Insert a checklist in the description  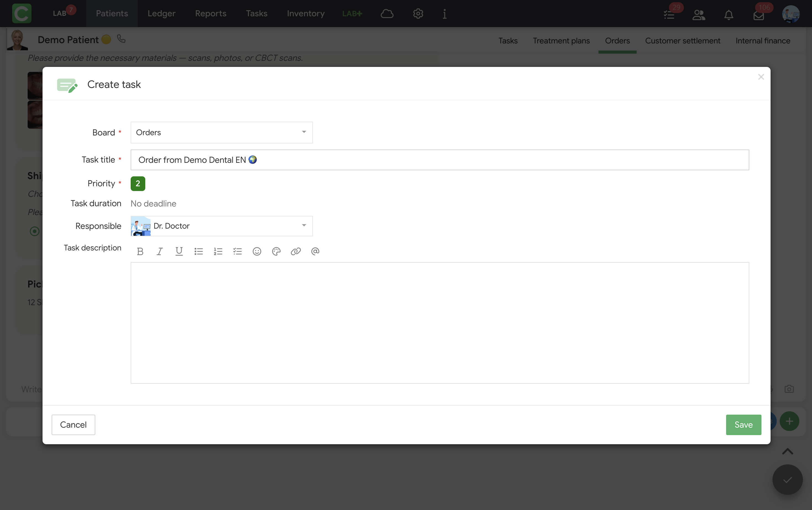(238, 251)
